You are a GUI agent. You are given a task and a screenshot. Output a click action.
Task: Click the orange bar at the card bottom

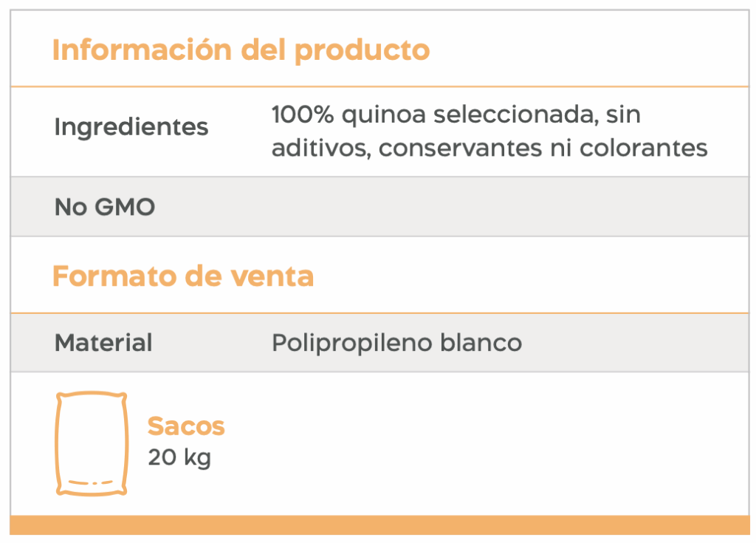coord(379,525)
